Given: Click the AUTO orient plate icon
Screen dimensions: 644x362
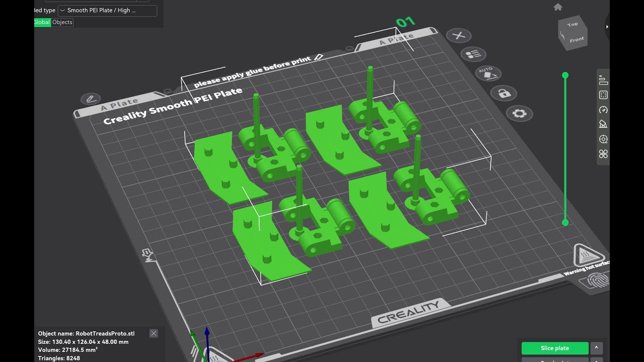Looking at the screenshot, I should [x=488, y=73].
